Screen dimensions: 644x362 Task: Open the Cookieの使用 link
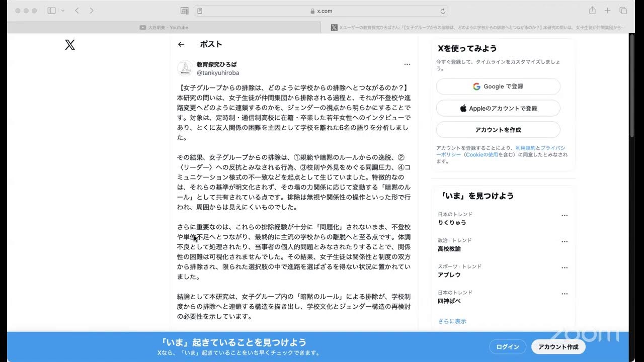pos(481,155)
